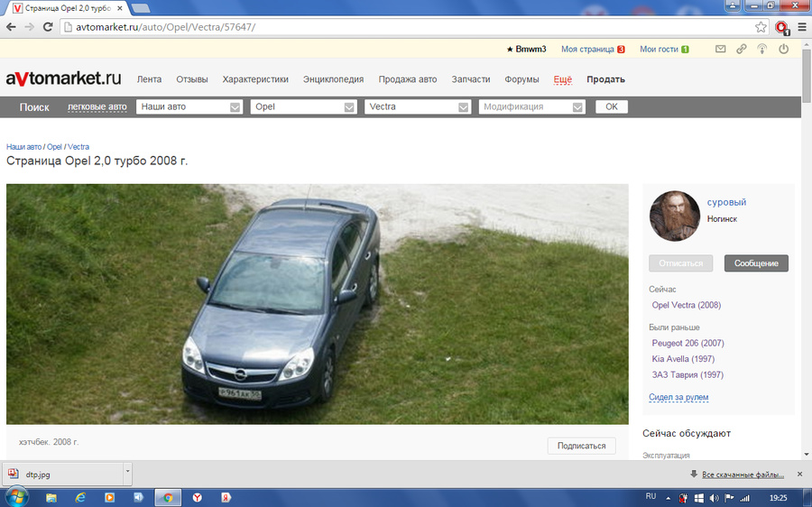Expand the Ещё menu
812x507 pixels.
pyautogui.click(x=562, y=79)
